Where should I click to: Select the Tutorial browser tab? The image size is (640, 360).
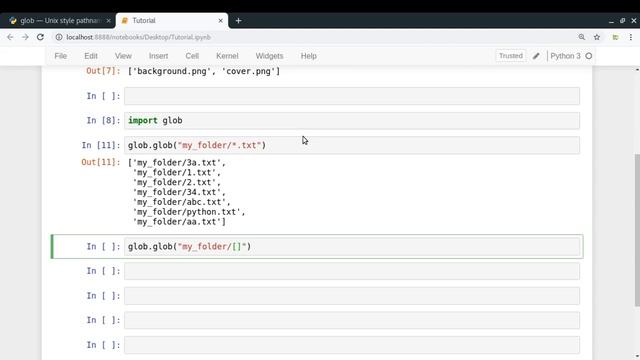click(x=171, y=20)
